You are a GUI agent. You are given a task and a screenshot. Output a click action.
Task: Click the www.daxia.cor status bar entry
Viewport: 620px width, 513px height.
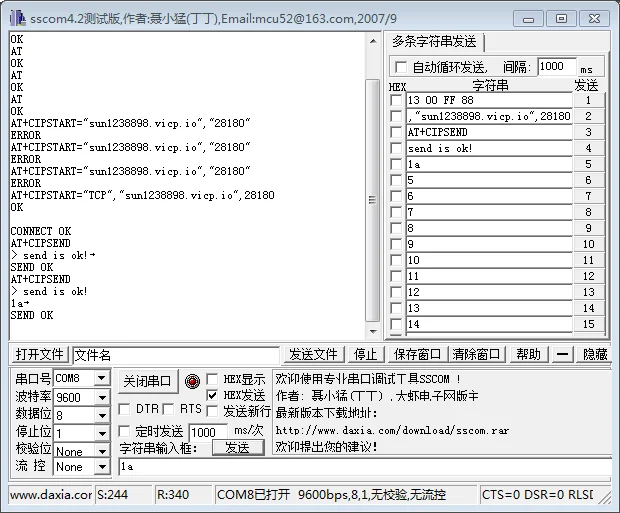pyautogui.click(x=51, y=494)
